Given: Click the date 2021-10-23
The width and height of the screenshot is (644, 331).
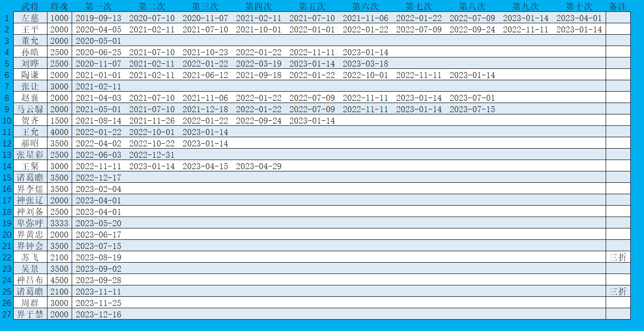Looking at the screenshot, I should [x=205, y=52].
